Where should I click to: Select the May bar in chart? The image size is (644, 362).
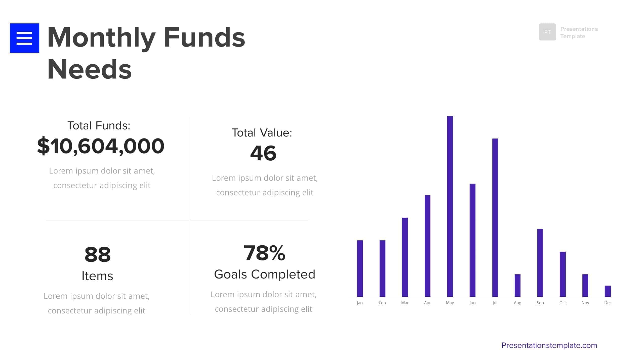click(450, 206)
